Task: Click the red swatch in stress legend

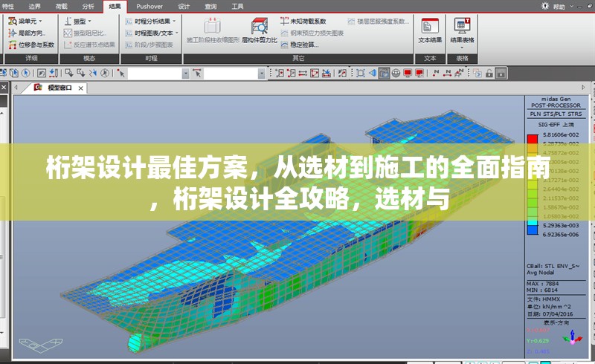Action: click(x=531, y=138)
